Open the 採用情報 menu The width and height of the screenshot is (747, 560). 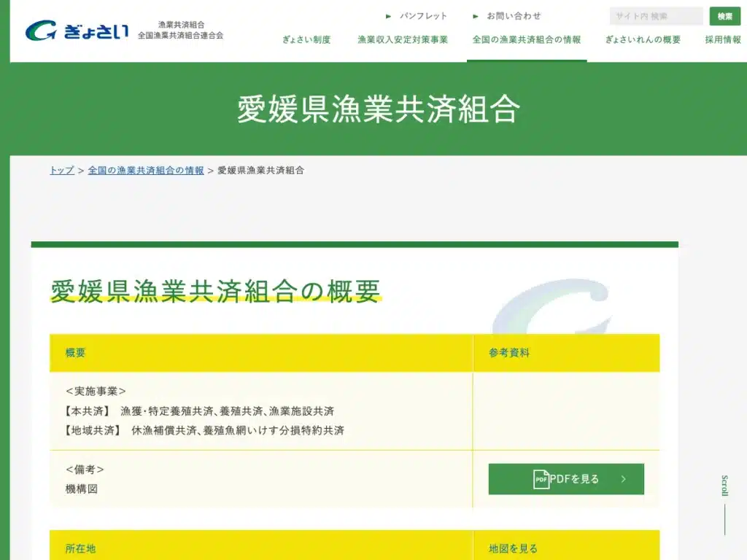point(723,40)
